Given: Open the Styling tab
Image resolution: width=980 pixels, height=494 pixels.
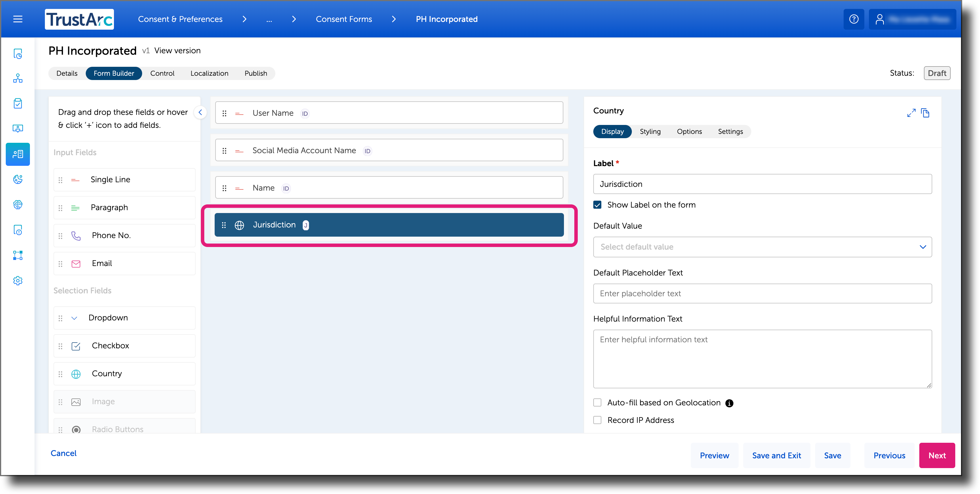Looking at the screenshot, I should coord(650,131).
